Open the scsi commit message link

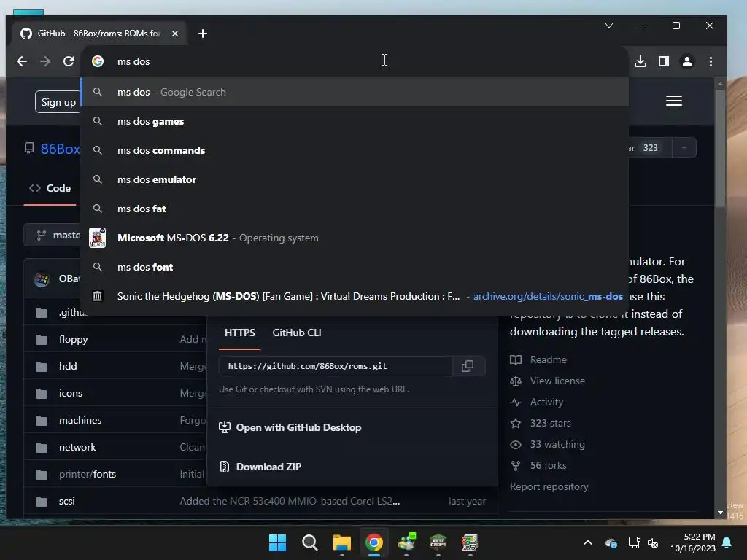point(290,501)
